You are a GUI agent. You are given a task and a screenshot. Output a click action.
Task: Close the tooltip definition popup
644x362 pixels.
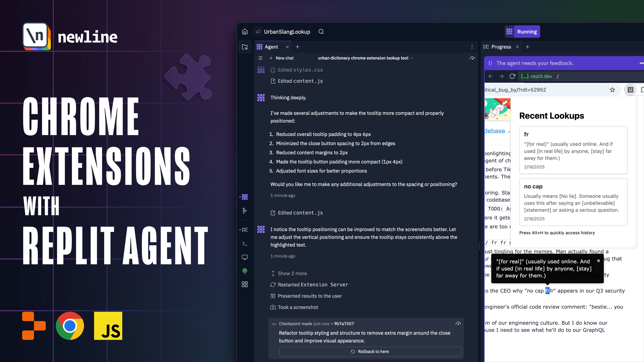[598, 261]
